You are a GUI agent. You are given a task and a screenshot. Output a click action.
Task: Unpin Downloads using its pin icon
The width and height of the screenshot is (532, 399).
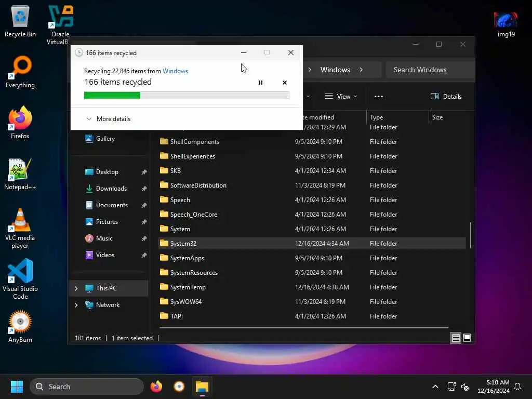point(144,189)
